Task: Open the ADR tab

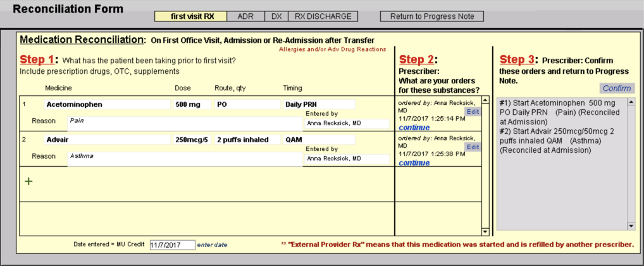Action: click(245, 16)
